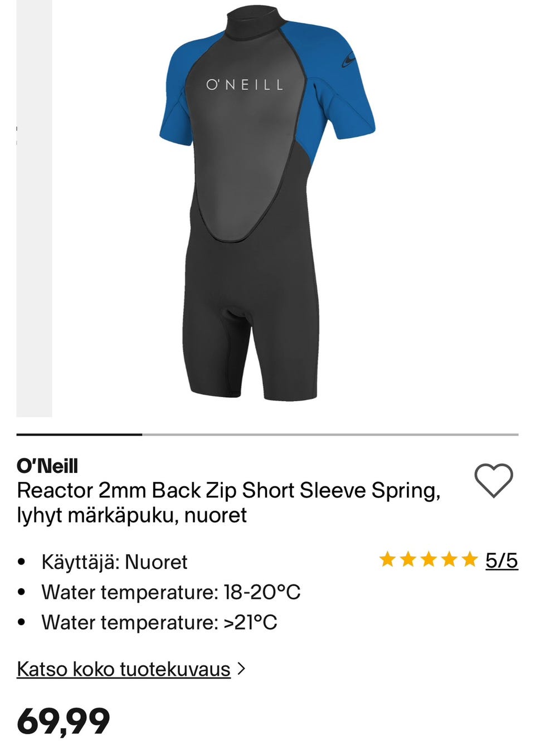Tap the O'Neill wave logo on sleeve
Viewport: 535px width, 756px height.
[348, 60]
